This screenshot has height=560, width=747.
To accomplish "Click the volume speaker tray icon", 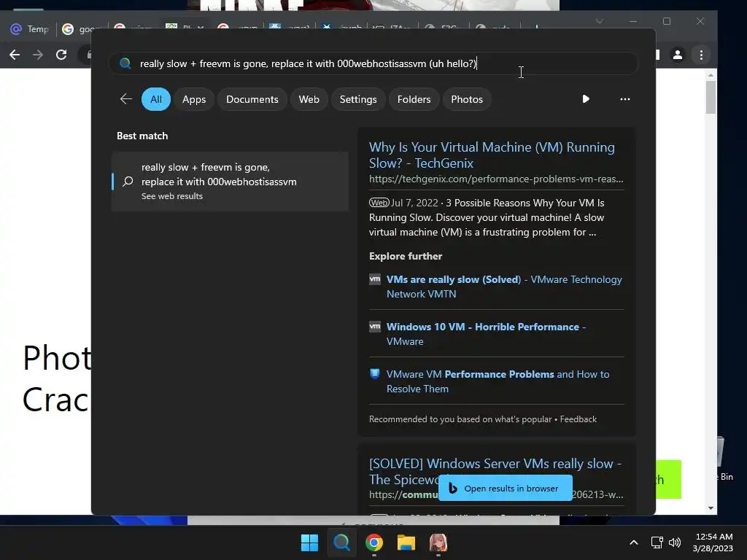I will pyautogui.click(x=675, y=542).
